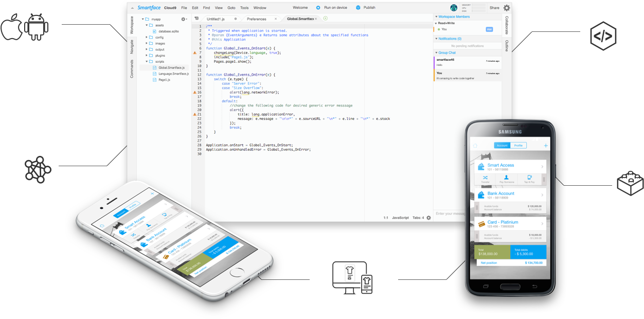The height and width of the screenshot is (319, 644).
Task: Click the Smartface logo
Action: point(149,8)
